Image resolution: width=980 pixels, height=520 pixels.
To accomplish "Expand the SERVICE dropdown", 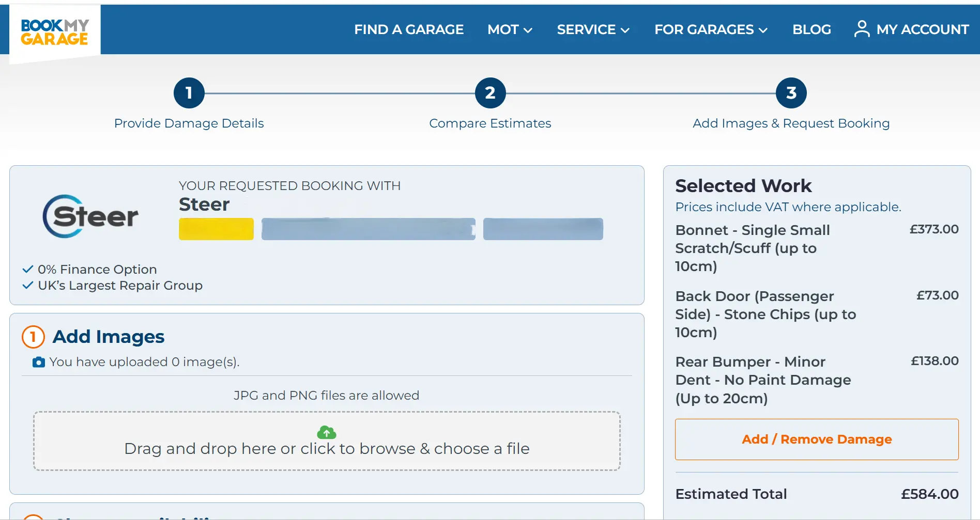I will tap(593, 29).
